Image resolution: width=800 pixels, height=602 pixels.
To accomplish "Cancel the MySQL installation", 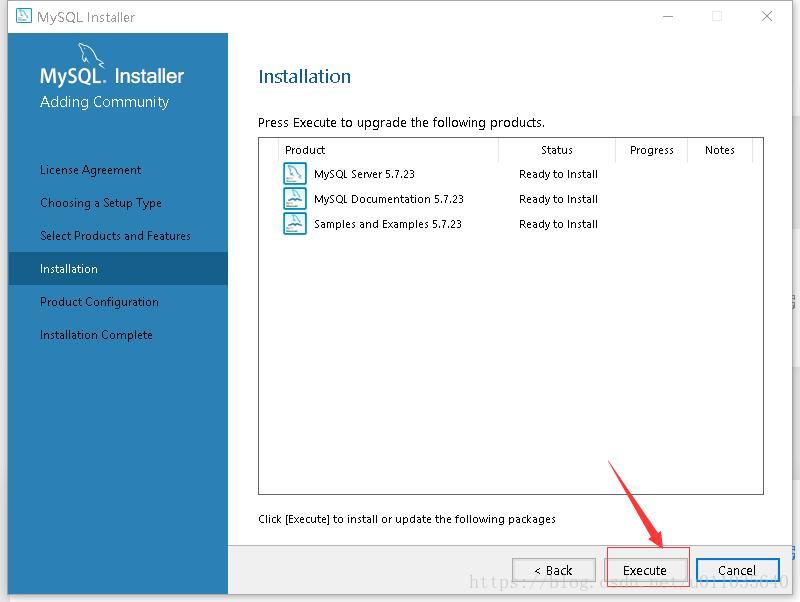I will tap(737, 570).
